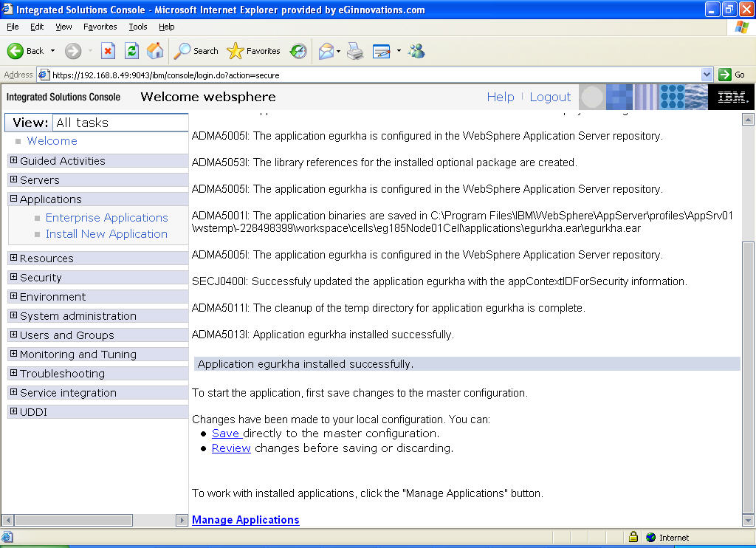Click the IBM logo

(x=732, y=97)
